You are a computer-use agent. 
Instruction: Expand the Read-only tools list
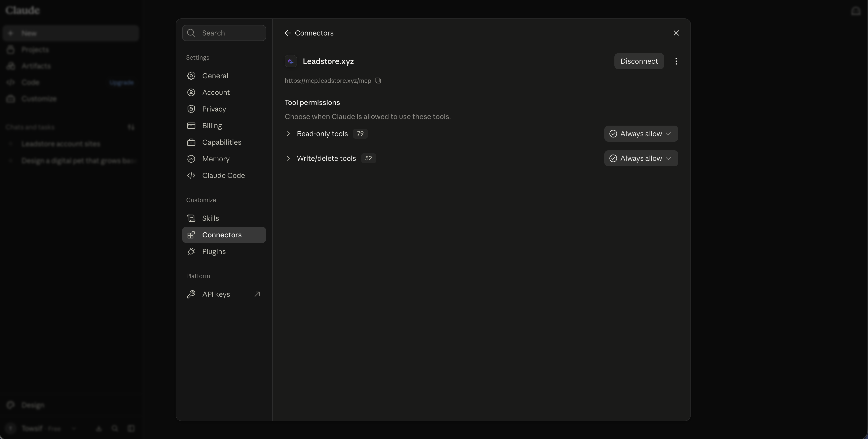click(288, 134)
